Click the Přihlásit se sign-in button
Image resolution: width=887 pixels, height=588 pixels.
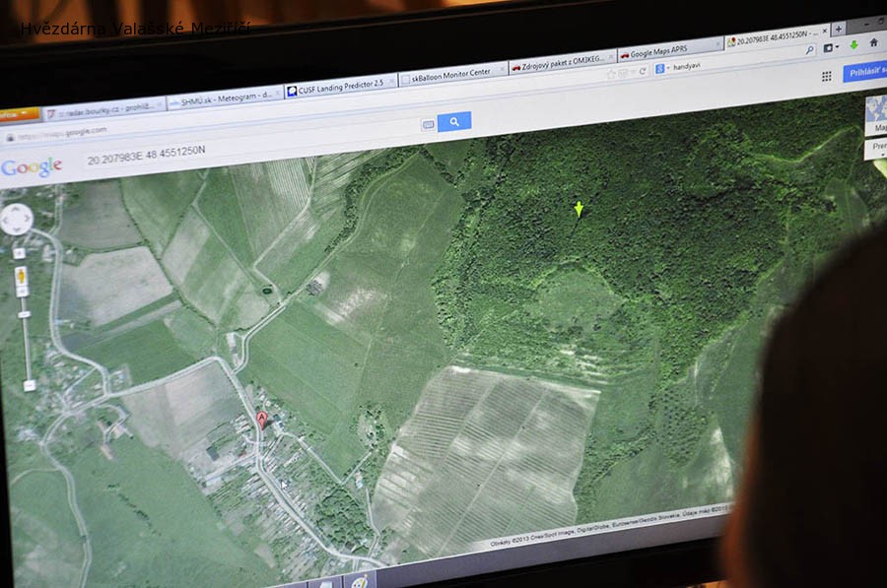pos(865,72)
